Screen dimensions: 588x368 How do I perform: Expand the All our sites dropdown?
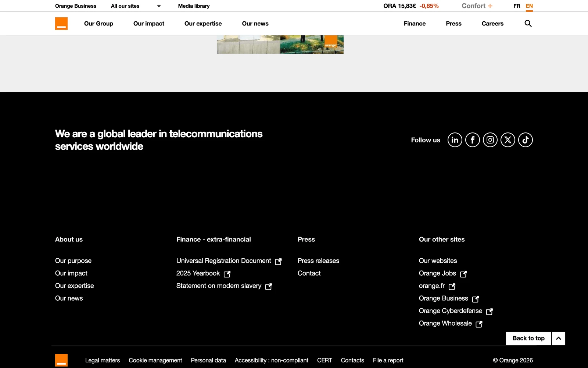pos(136,6)
